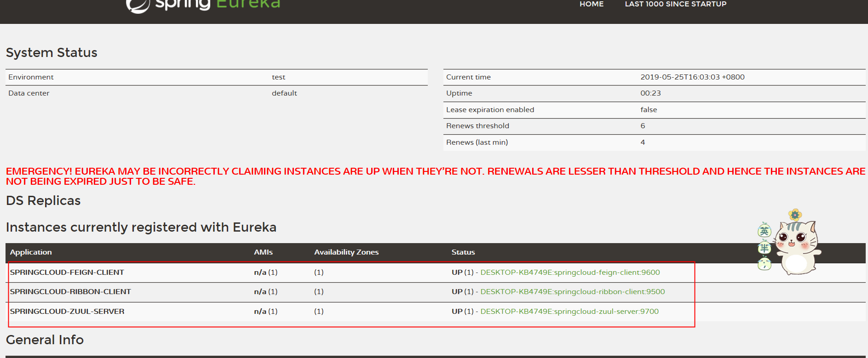Click the Current time label
Viewport: 868px width, 358px height.
[x=468, y=77]
